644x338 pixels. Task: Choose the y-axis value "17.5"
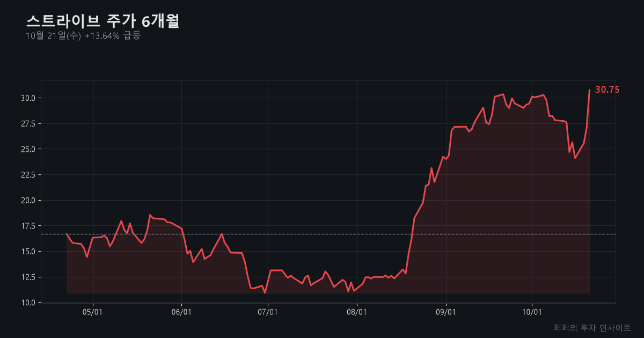(x=29, y=226)
